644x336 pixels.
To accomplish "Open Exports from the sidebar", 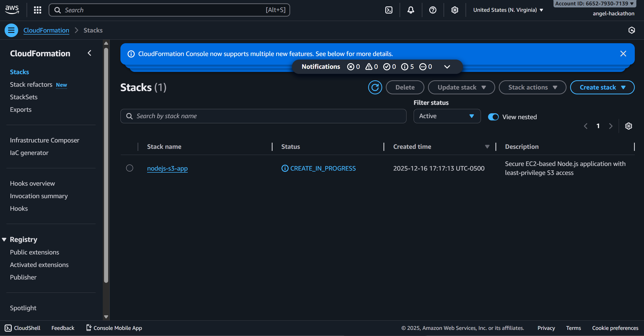I will pyautogui.click(x=21, y=109).
